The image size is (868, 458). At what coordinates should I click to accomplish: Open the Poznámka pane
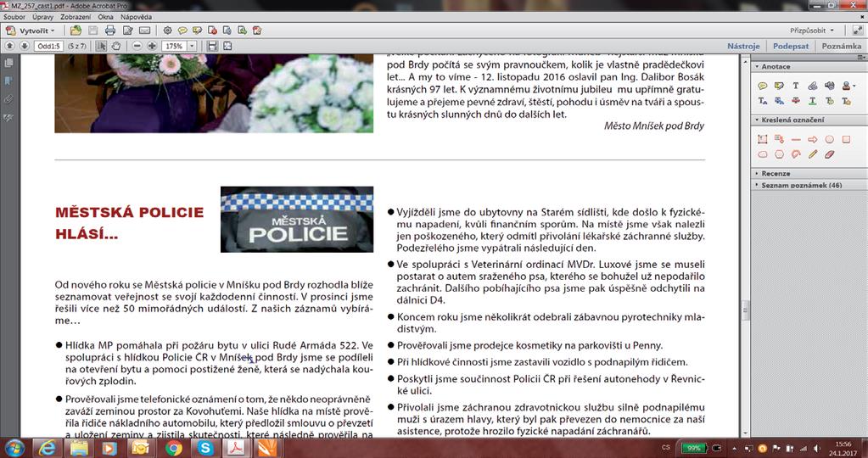[842, 46]
